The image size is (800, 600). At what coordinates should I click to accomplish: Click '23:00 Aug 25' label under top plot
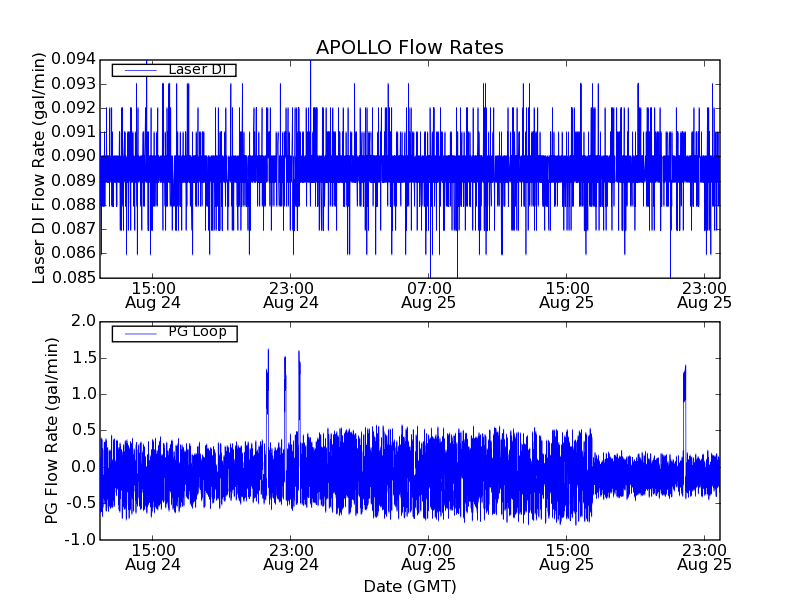pyautogui.click(x=705, y=295)
